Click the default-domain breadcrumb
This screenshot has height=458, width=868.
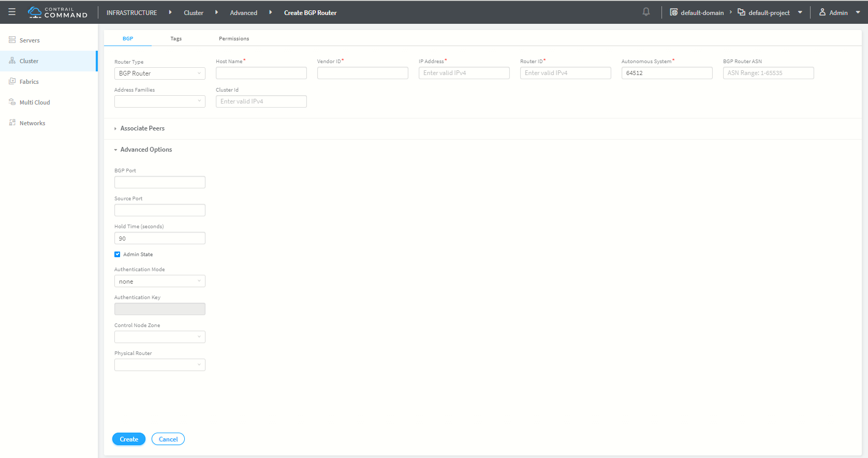coord(702,12)
